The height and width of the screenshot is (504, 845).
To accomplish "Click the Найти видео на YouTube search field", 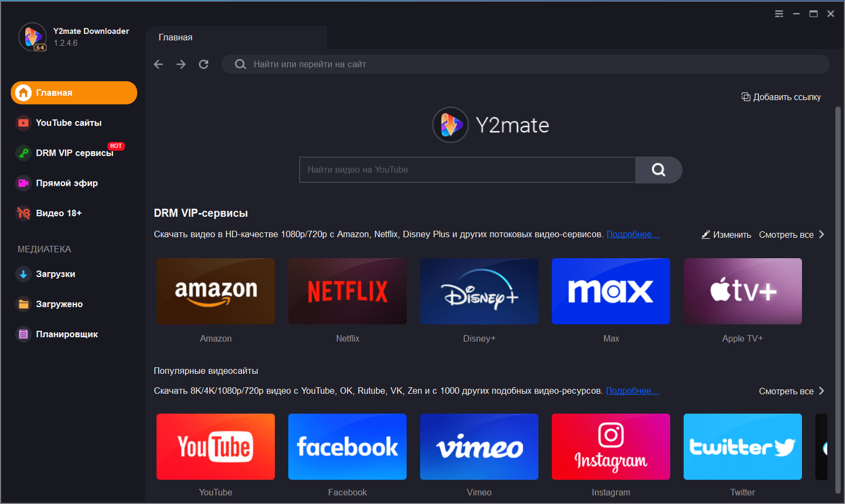I will pos(467,170).
